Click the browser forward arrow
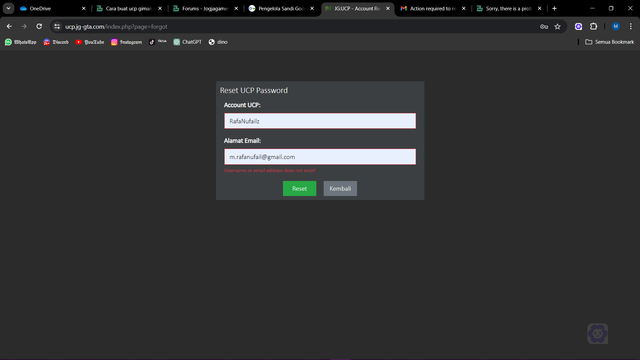 pyautogui.click(x=24, y=27)
